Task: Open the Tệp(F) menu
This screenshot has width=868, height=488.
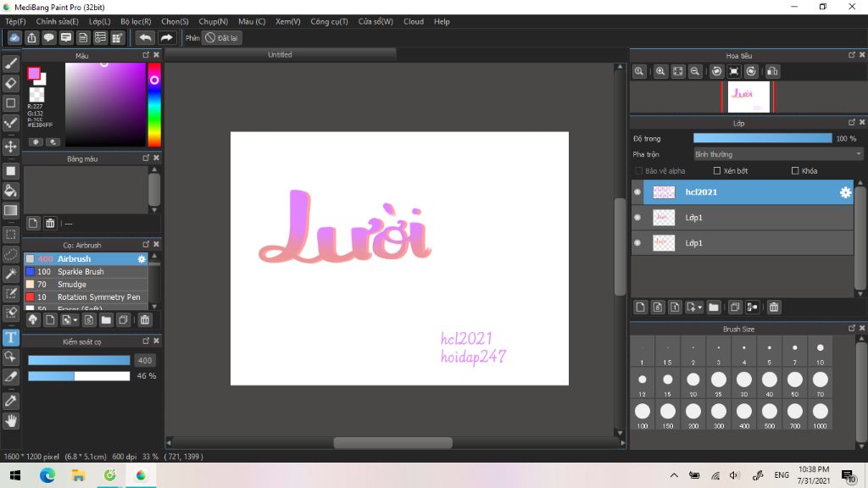Action: [x=15, y=21]
